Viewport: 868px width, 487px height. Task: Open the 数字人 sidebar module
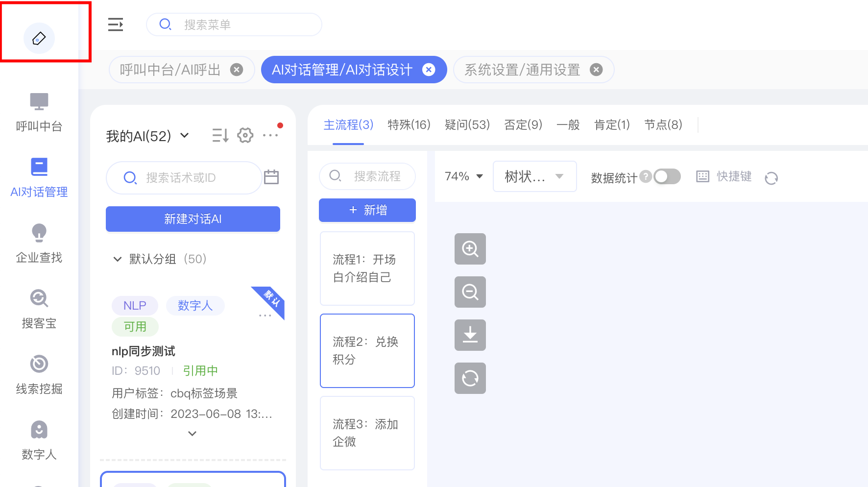click(39, 441)
